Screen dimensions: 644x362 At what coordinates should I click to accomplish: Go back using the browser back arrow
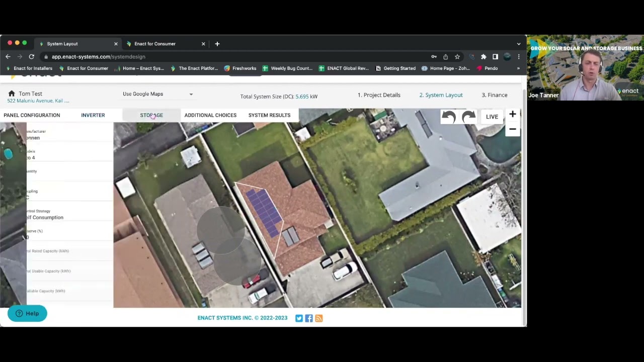pyautogui.click(x=8, y=57)
